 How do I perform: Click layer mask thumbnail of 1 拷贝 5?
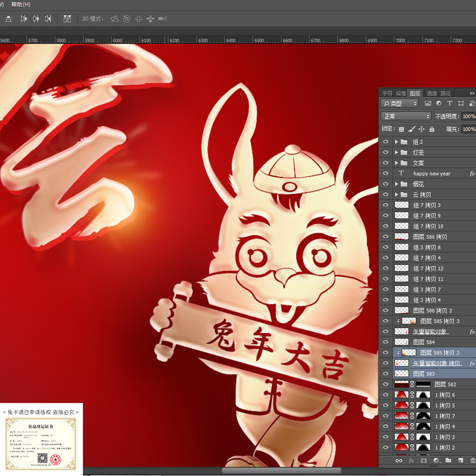click(423, 405)
